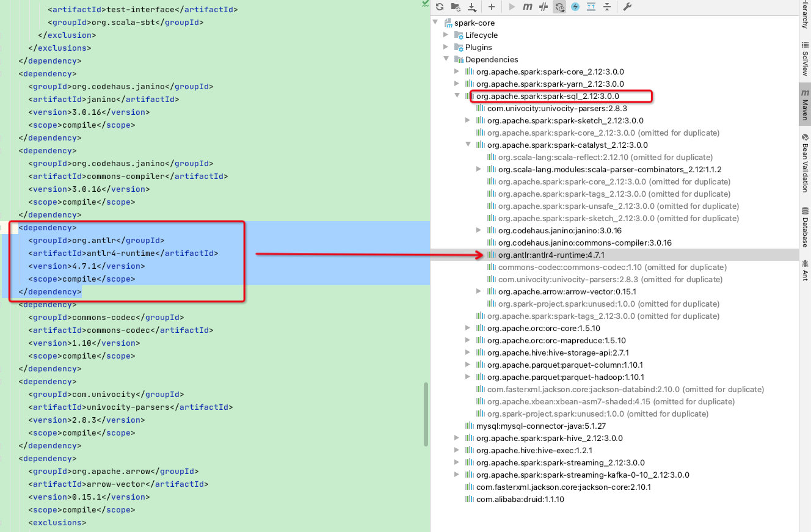Viewport: 811px width, 532px height.
Task: Open Maven settings wrench icon
Action: [627, 7]
